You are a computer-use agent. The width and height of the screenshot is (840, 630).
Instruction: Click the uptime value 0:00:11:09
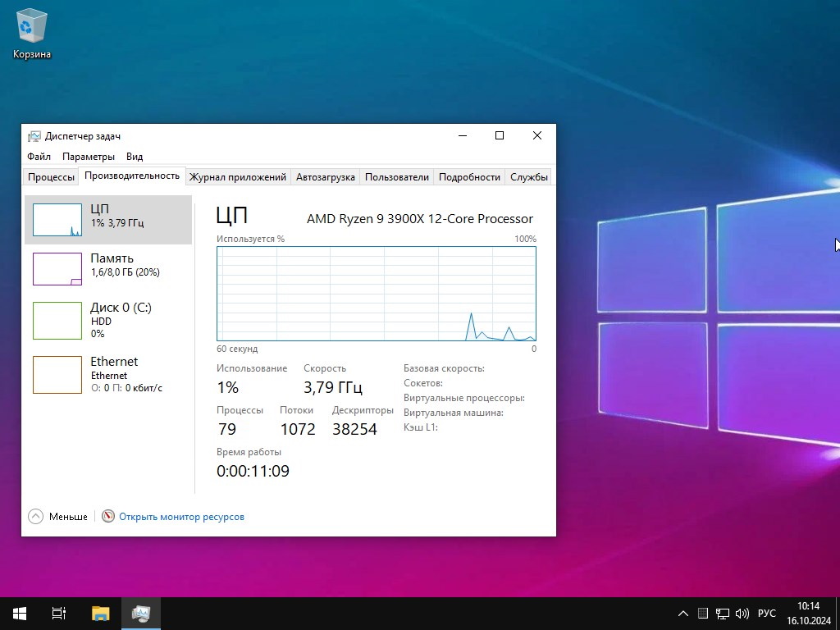pyautogui.click(x=253, y=471)
